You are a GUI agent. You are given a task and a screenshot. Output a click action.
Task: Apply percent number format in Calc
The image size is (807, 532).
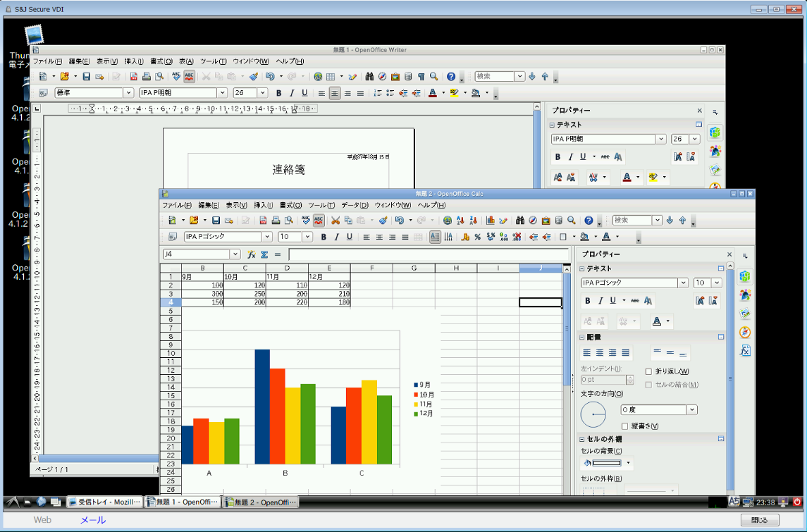478,237
